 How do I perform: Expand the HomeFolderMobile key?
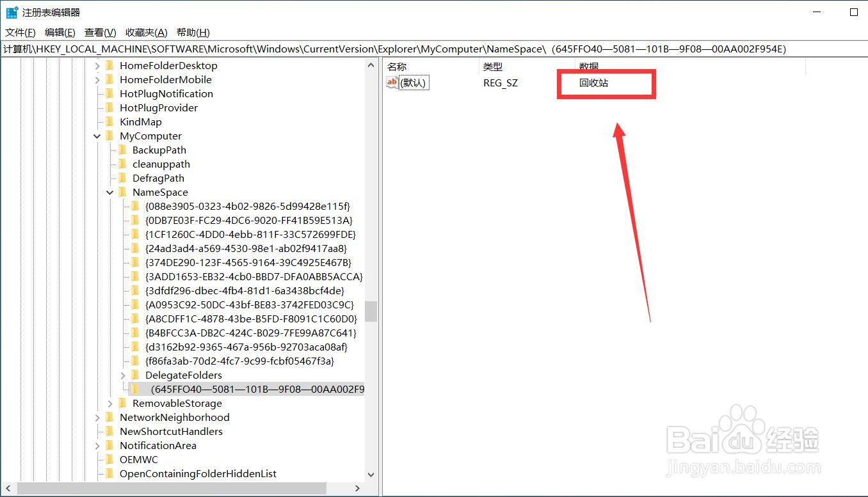(97, 79)
